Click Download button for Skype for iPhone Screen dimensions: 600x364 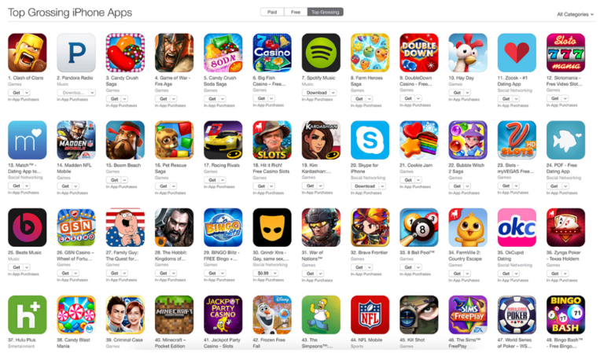tap(365, 186)
